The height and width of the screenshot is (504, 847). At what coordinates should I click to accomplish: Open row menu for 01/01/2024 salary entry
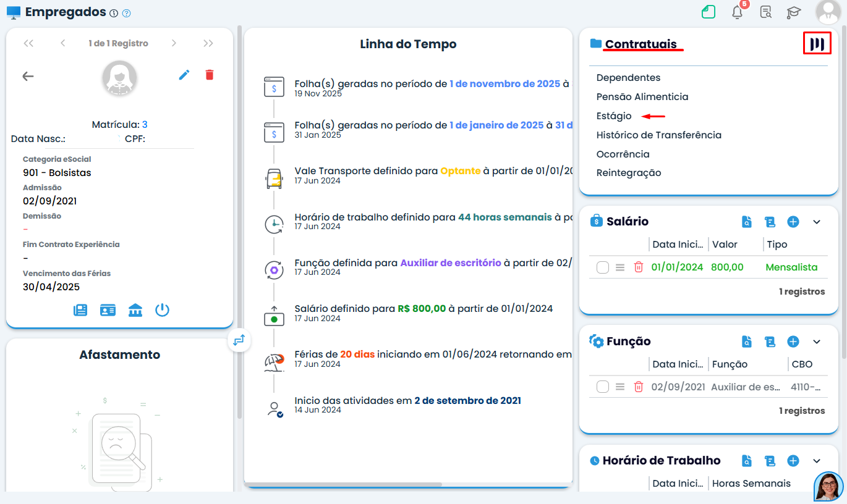pos(620,267)
